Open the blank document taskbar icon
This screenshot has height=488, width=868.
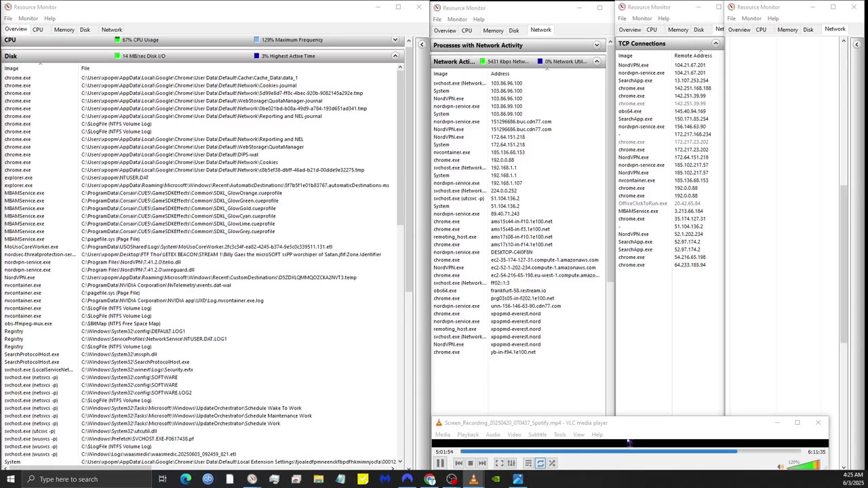[x=230, y=479]
